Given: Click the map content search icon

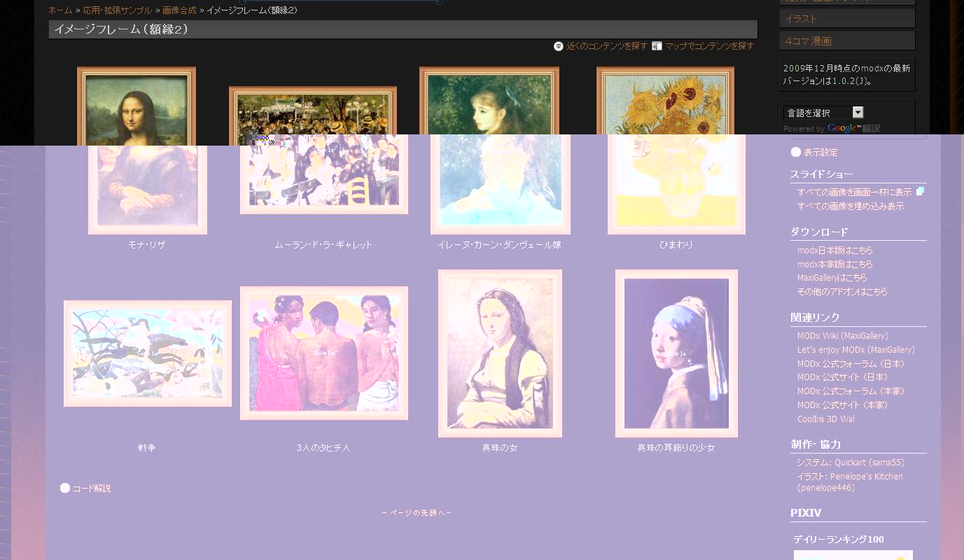Looking at the screenshot, I should click(x=657, y=46).
